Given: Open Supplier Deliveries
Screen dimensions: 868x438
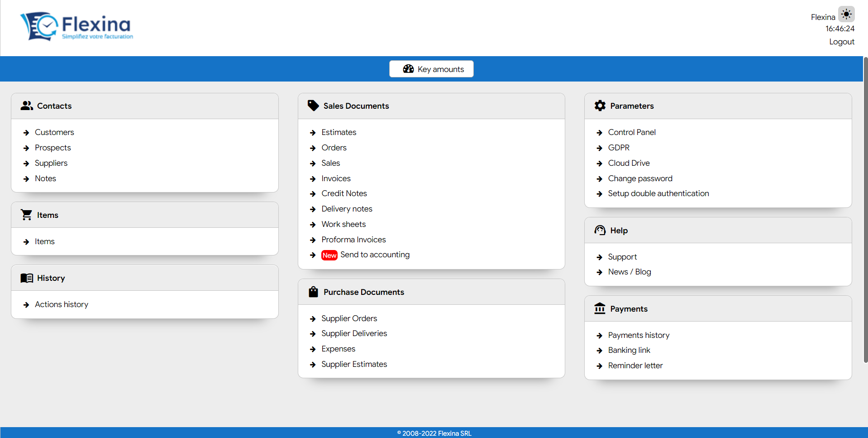Looking at the screenshot, I should coord(354,333).
